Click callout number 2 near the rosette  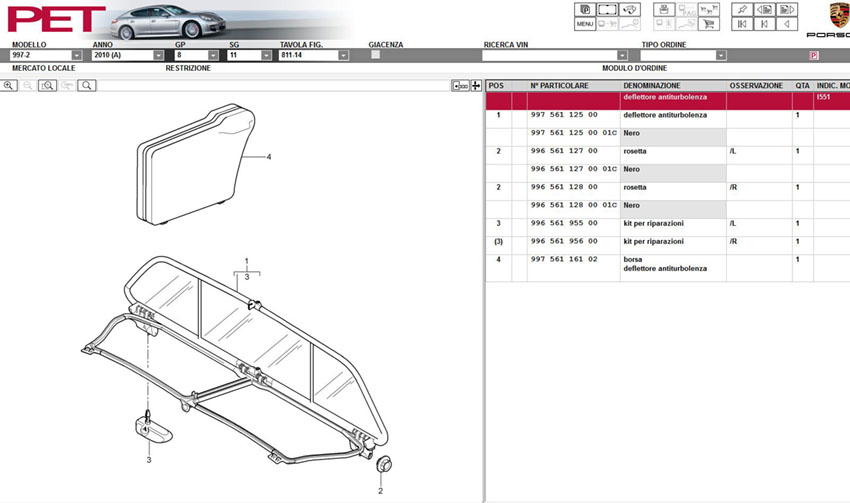point(381,491)
